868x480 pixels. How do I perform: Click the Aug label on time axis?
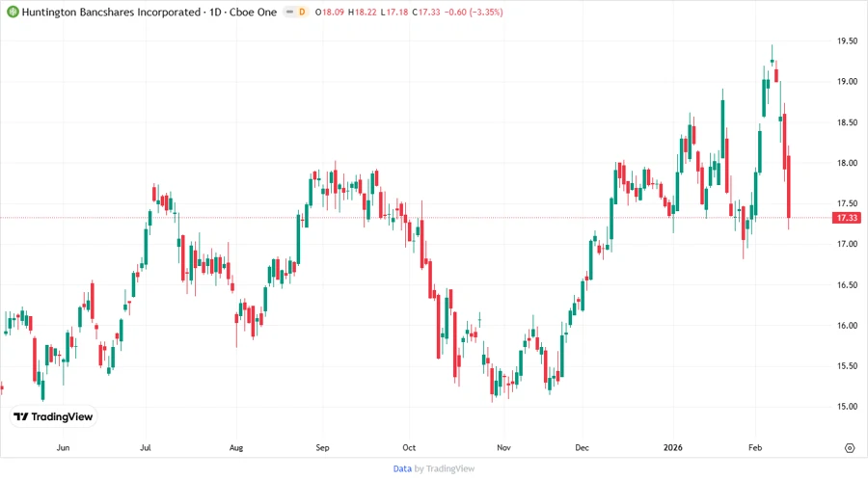236,447
